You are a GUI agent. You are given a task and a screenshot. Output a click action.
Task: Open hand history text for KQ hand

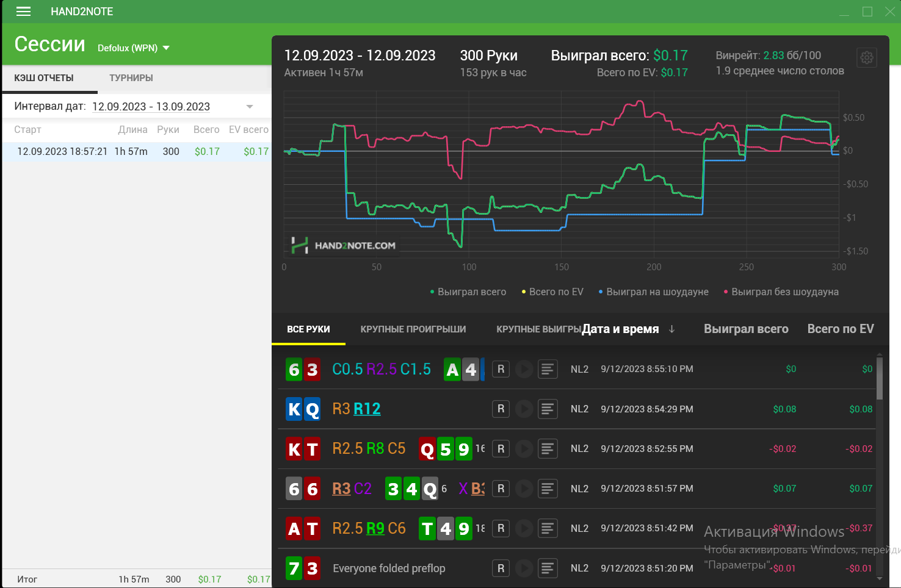tap(548, 409)
